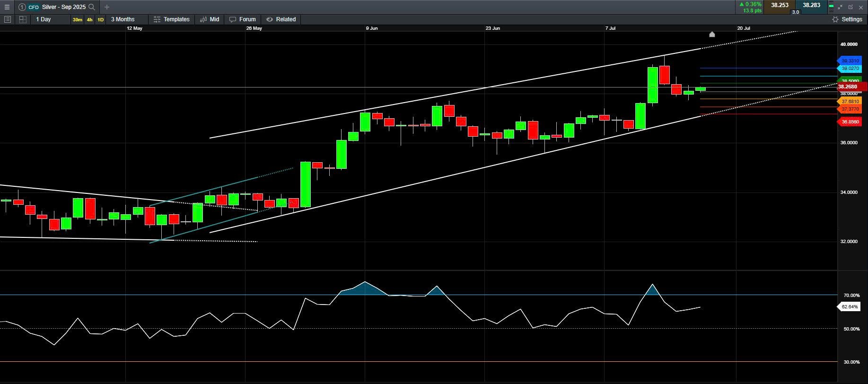This screenshot has width=868, height=384.
Task: Click the Settings gear icon
Action: point(835,19)
